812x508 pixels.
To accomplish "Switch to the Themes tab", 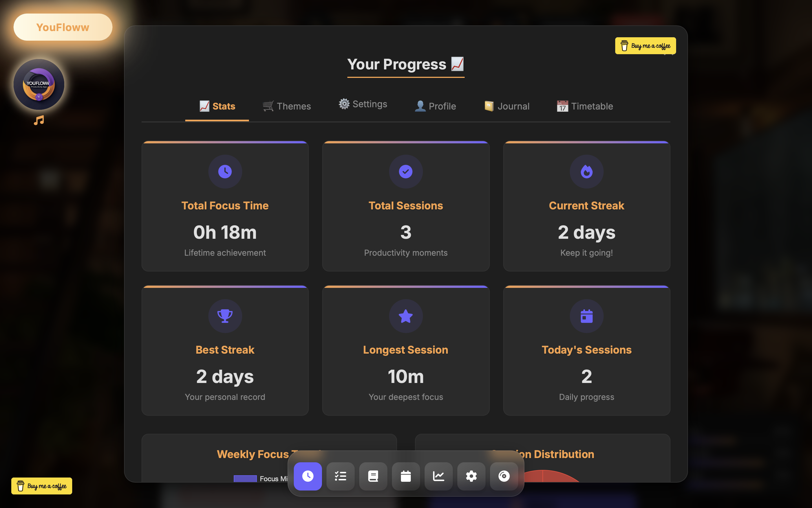I will click(x=286, y=106).
